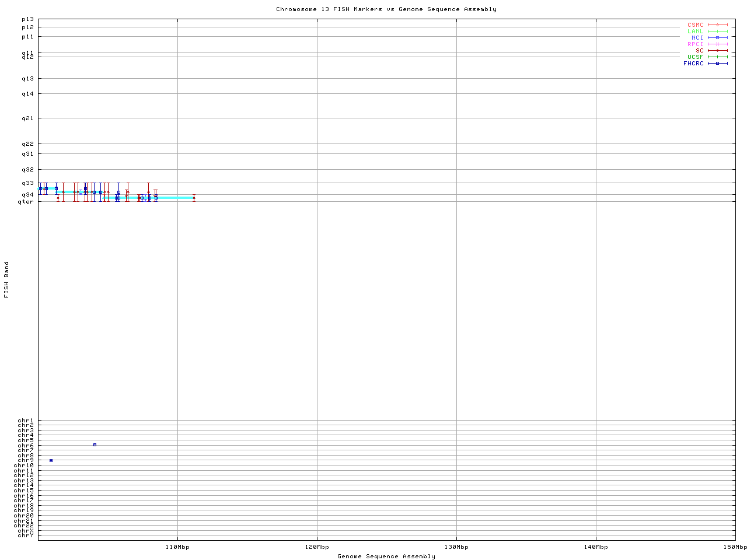Click the FHCRC legend text label
This screenshot has width=747, height=560.
click(x=693, y=64)
